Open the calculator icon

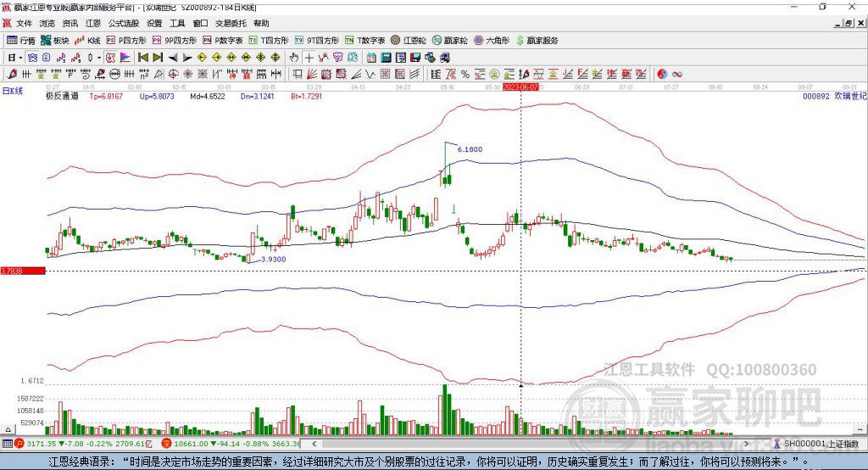pyautogui.click(x=387, y=58)
